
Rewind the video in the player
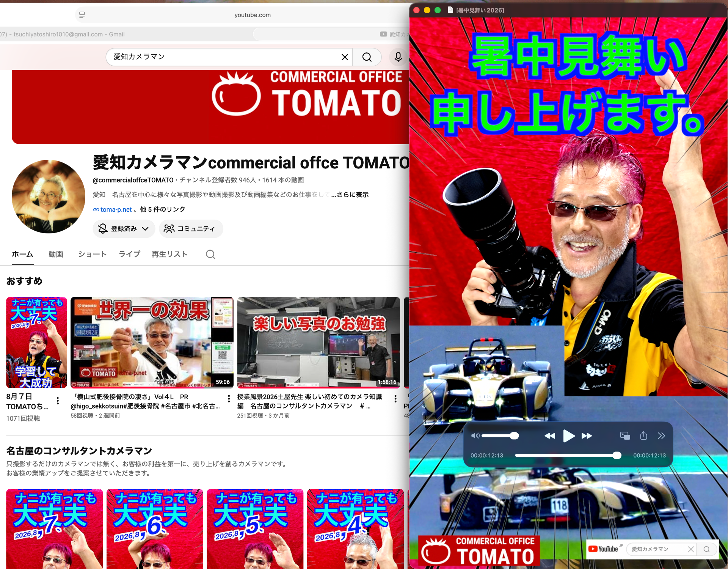click(549, 436)
